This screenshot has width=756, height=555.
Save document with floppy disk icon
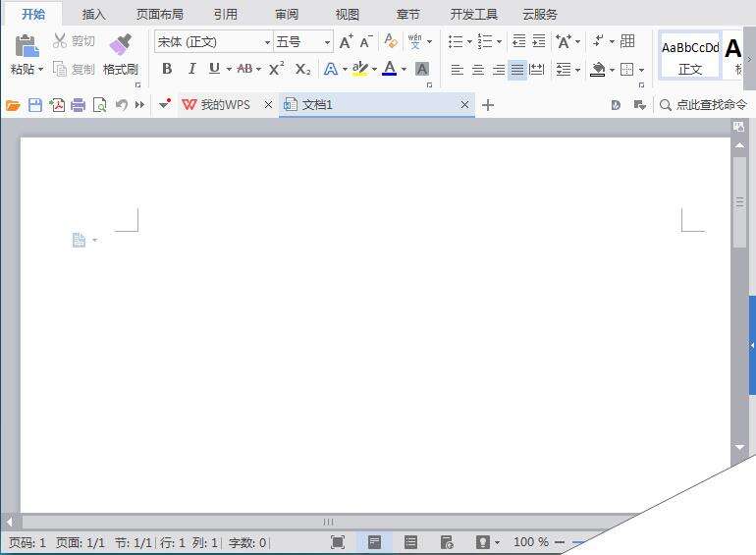click(35, 105)
